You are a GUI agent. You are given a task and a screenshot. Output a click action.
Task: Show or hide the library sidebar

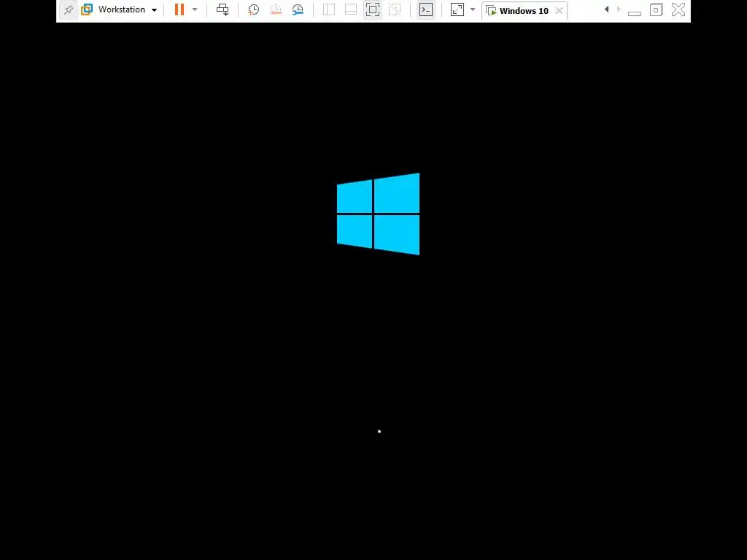[329, 9]
